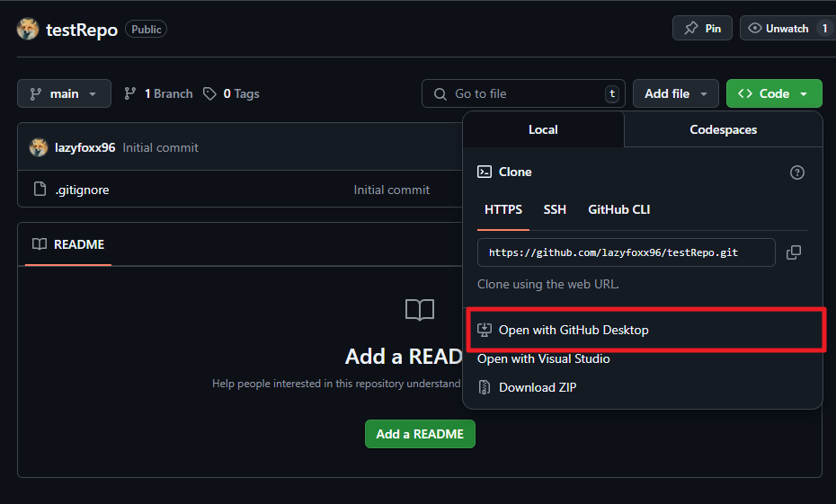Click the clone URL text field
This screenshot has height=504, width=836.
626,252
